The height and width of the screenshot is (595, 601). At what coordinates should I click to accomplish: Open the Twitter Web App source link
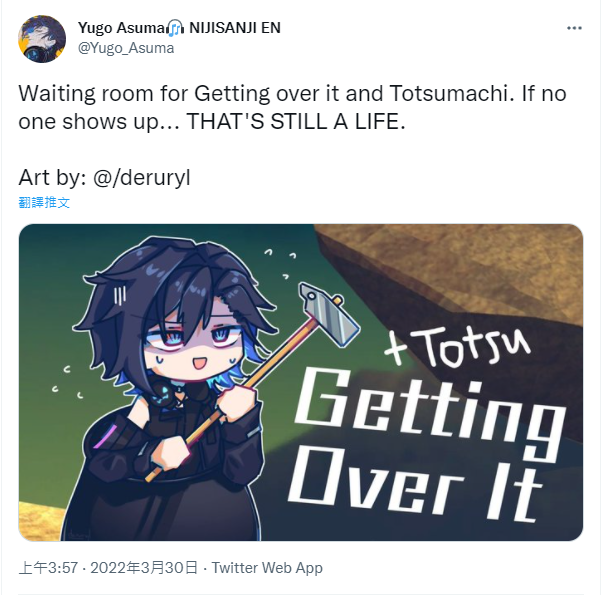(267, 568)
